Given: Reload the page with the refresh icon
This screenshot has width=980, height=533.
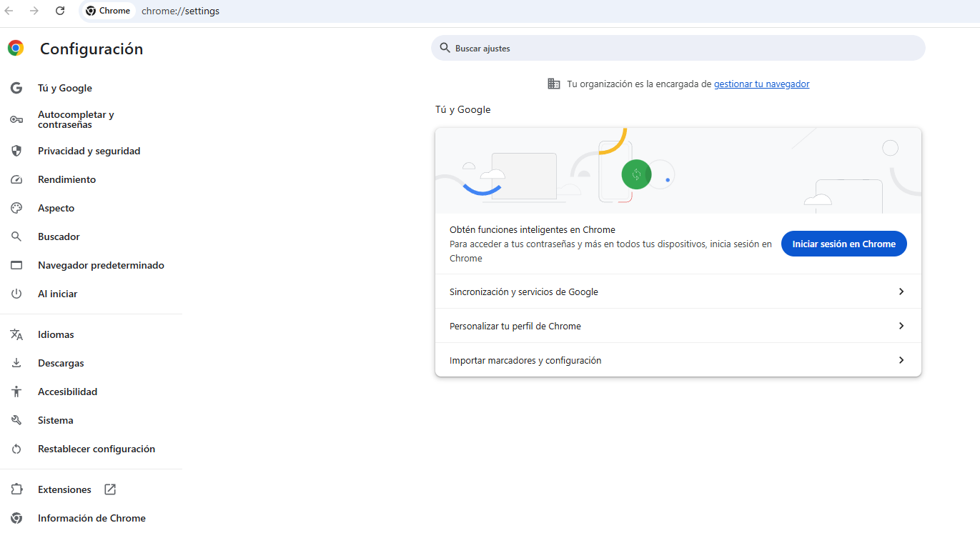Looking at the screenshot, I should coord(60,11).
